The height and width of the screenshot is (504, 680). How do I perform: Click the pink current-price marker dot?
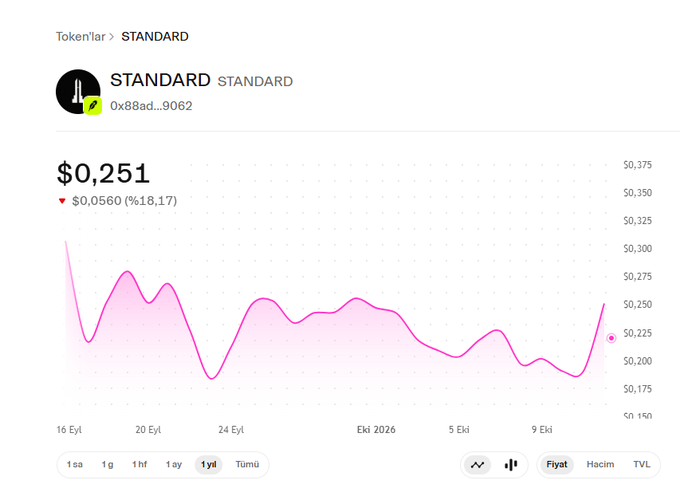pyautogui.click(x=611, y=338)
